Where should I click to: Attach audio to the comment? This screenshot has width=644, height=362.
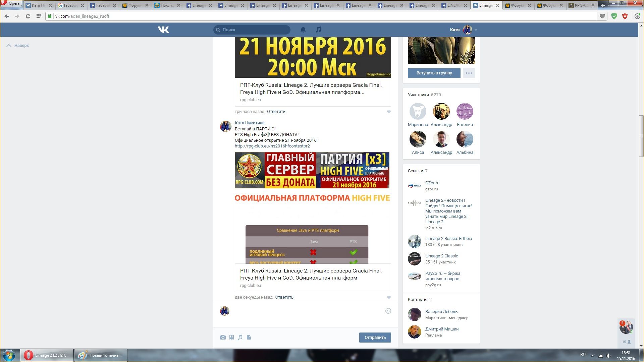[x=240, y=338]
